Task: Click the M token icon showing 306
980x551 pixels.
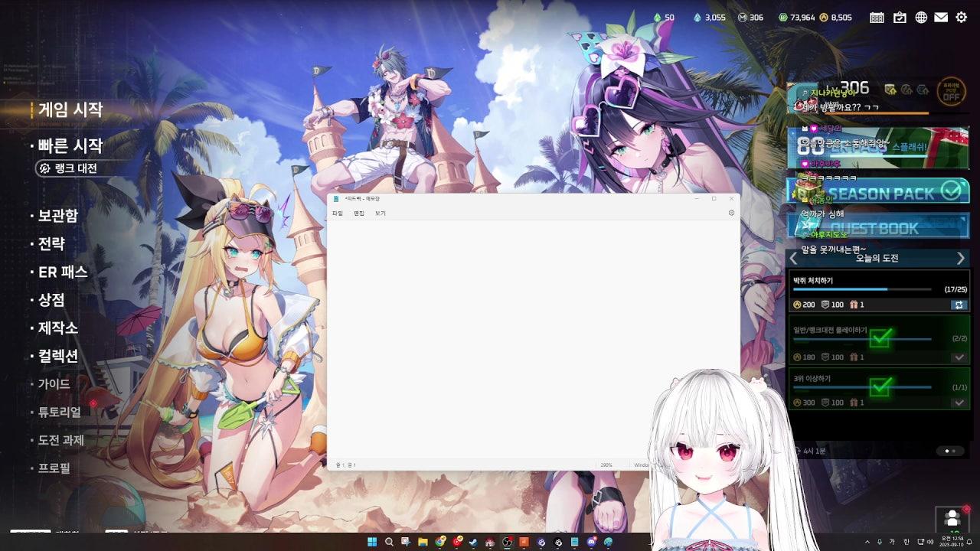Action: click(742, 18)
